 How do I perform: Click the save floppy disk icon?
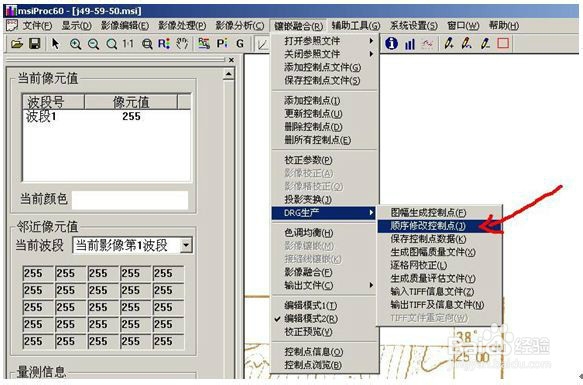35,44
